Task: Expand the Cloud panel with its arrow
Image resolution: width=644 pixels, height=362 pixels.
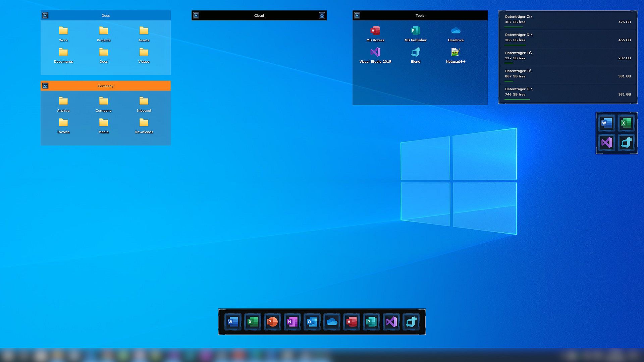Action: 196,15
